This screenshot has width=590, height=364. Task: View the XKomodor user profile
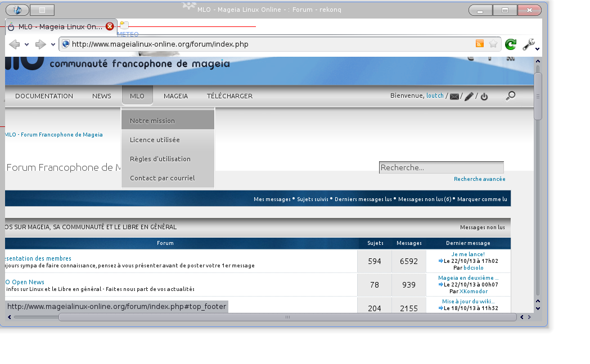point(474,292)
